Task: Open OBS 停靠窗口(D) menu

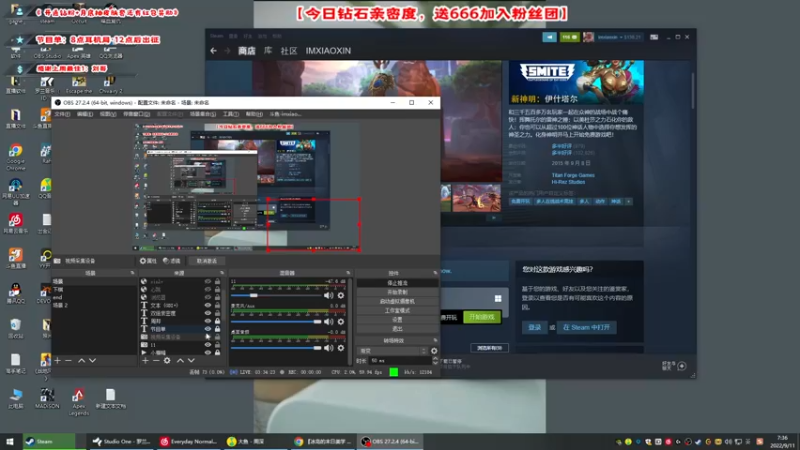Action: tap(136, 114)
